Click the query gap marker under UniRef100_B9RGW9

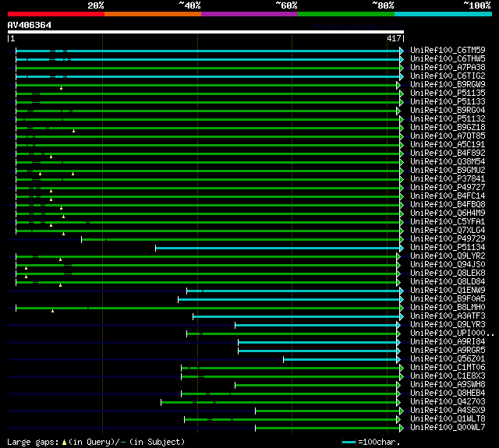coord(61,88)
